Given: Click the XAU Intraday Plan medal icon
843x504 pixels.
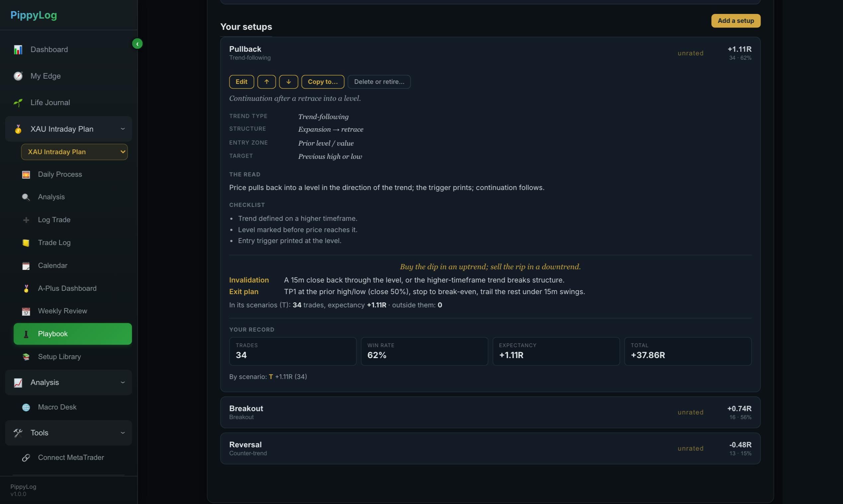Looking at the screenshot, I should (x=18, y=129).
